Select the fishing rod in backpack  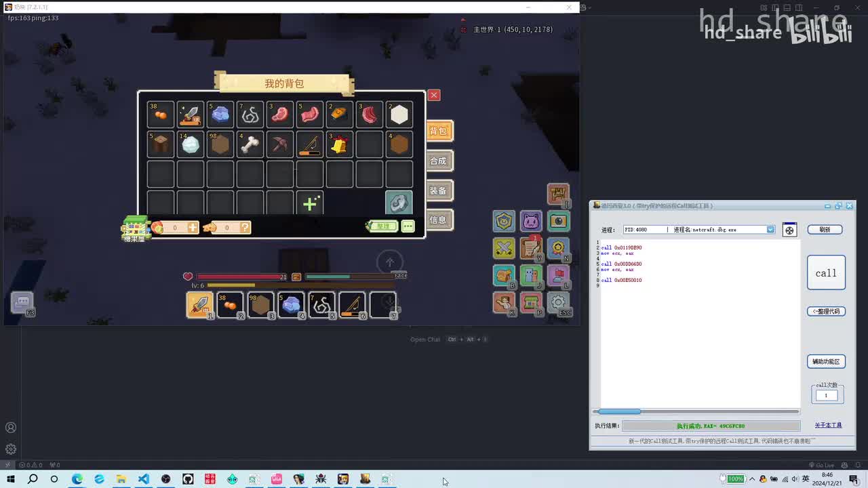click(x=310, y=144)
